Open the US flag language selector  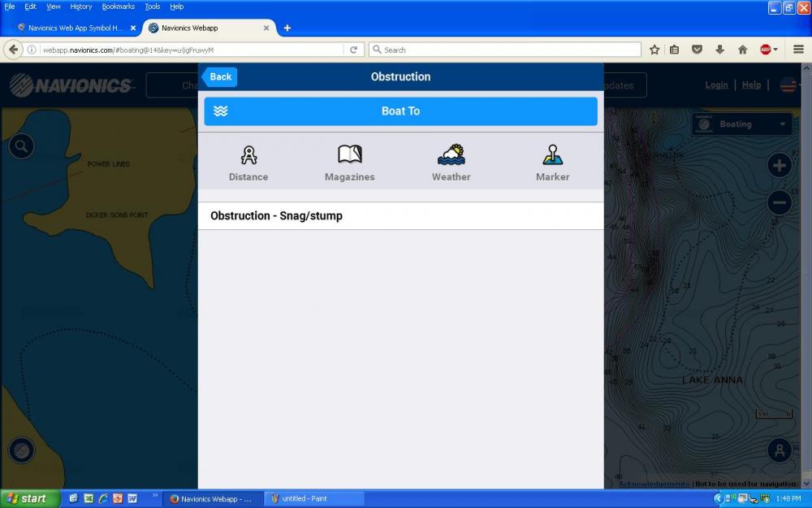(788, 85)
